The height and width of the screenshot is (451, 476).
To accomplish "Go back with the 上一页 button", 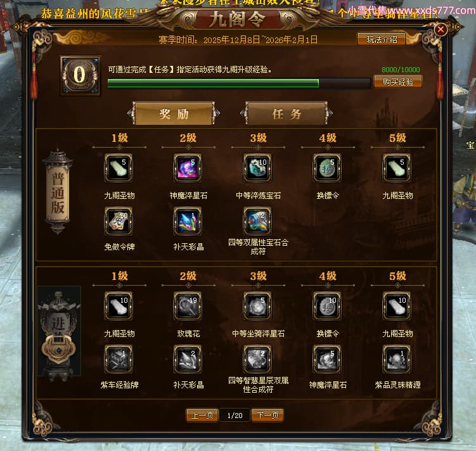I will [202, 415].
